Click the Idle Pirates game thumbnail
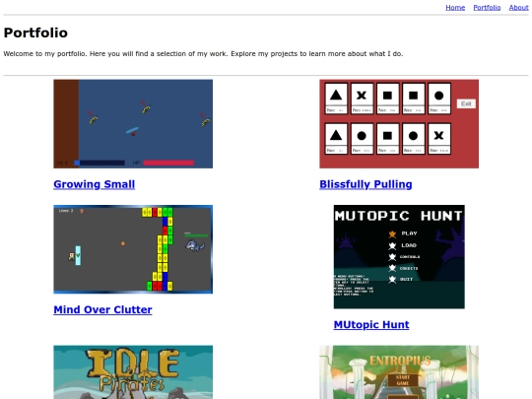This screenshot has width=532, height=399. point(133,372)
